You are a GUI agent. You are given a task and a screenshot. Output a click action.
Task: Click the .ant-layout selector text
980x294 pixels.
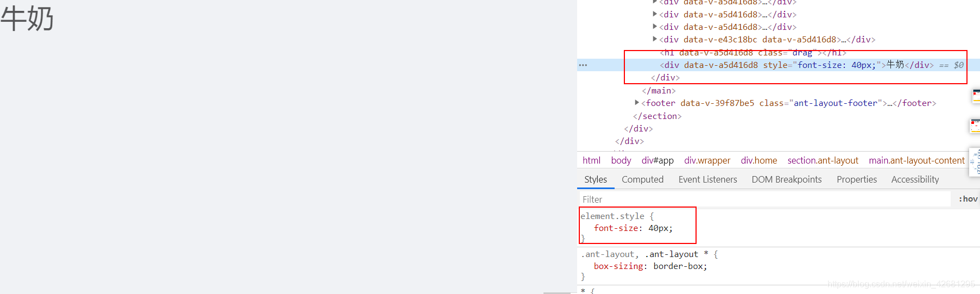[x=607, y=254]
